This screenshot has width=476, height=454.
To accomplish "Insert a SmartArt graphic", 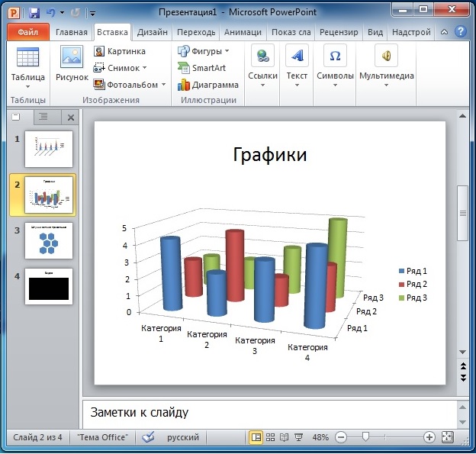I will (201, 68).
